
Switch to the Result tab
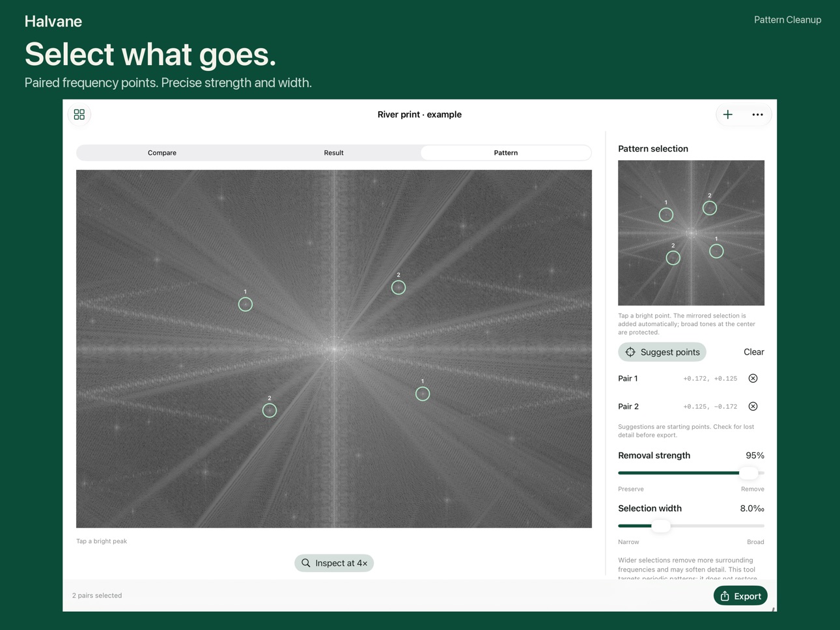[334, 153]
